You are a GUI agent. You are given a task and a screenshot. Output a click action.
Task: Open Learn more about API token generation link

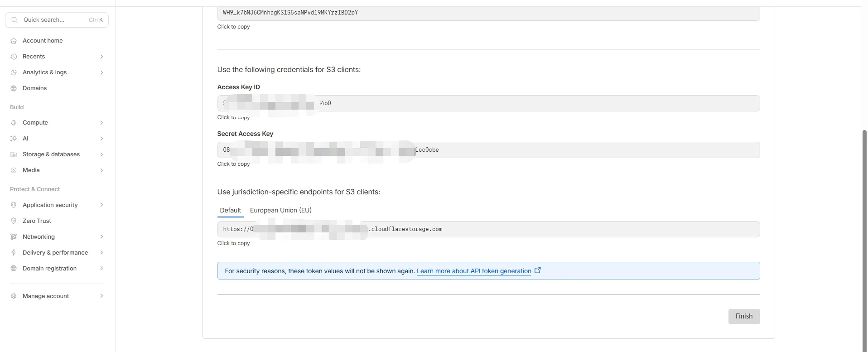(474, 271)
